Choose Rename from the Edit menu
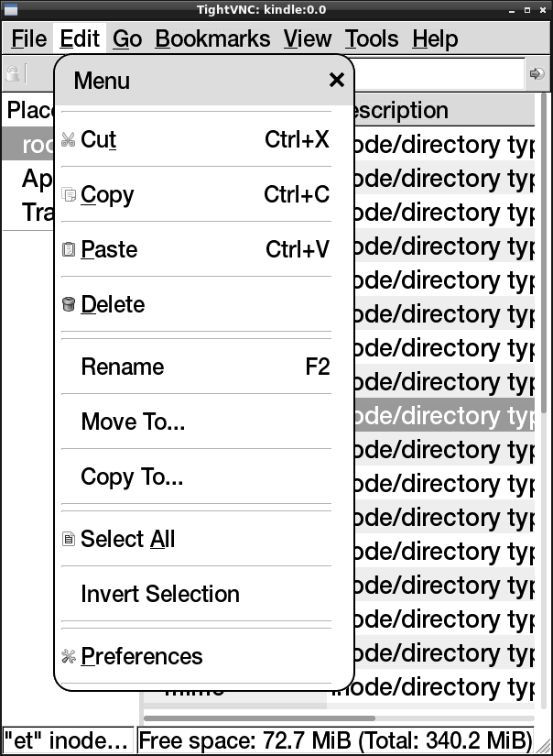 click(x=123, y=367)
